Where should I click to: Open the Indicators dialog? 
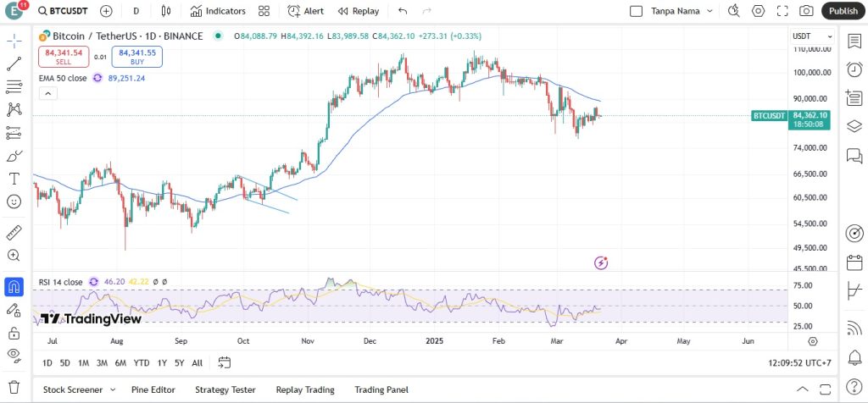pyautogui.click(x=218, y=11)
